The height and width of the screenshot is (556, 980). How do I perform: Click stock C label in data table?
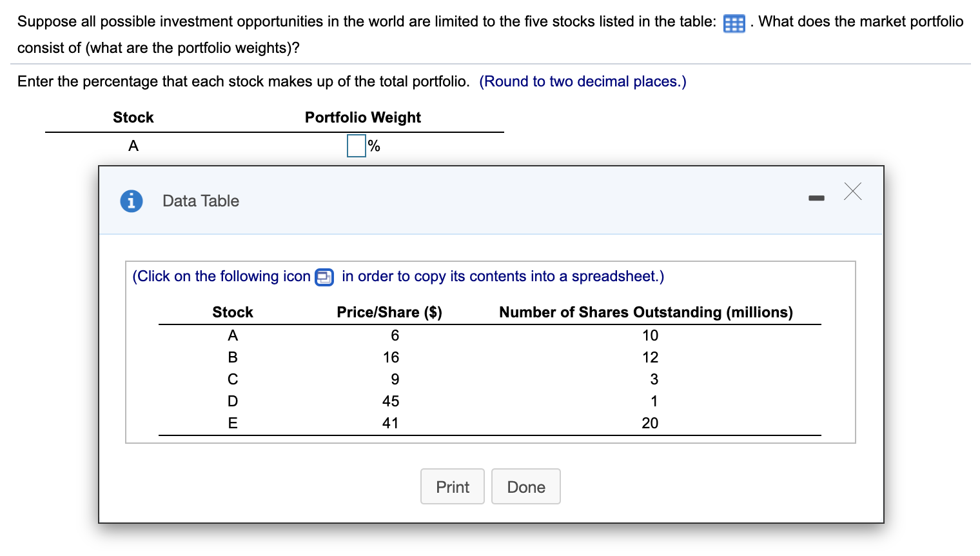coord(233,379)
